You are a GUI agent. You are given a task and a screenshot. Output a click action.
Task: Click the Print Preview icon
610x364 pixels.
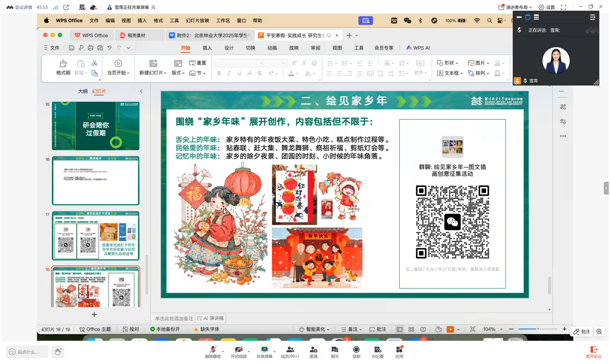(x=100, y=48)
